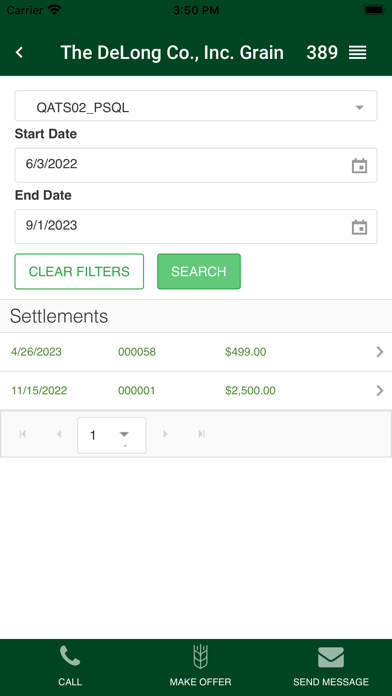Open the page number 1 dropdown

(x=112, y=435)
